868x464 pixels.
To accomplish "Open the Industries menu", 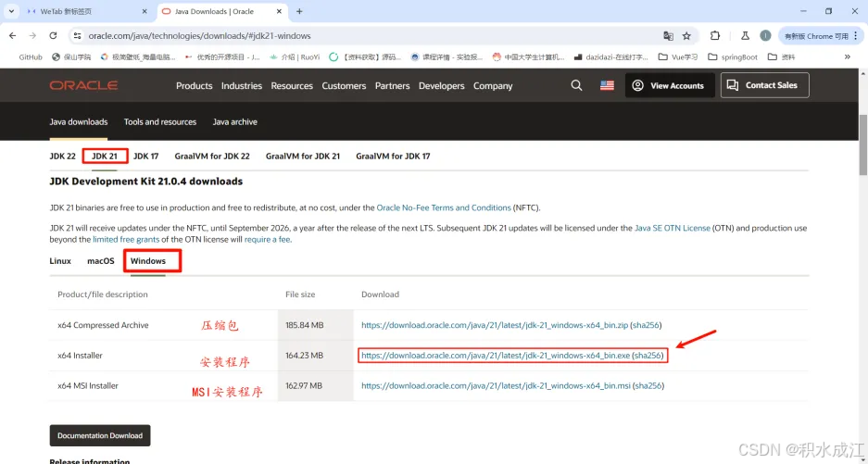I will point(242,86).
